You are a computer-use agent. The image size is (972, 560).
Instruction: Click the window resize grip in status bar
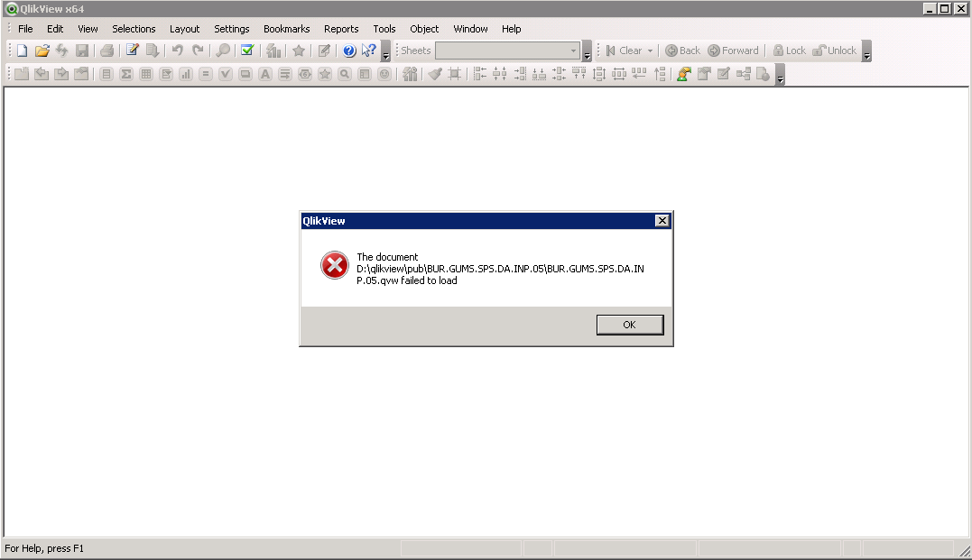tap(965, 551)
